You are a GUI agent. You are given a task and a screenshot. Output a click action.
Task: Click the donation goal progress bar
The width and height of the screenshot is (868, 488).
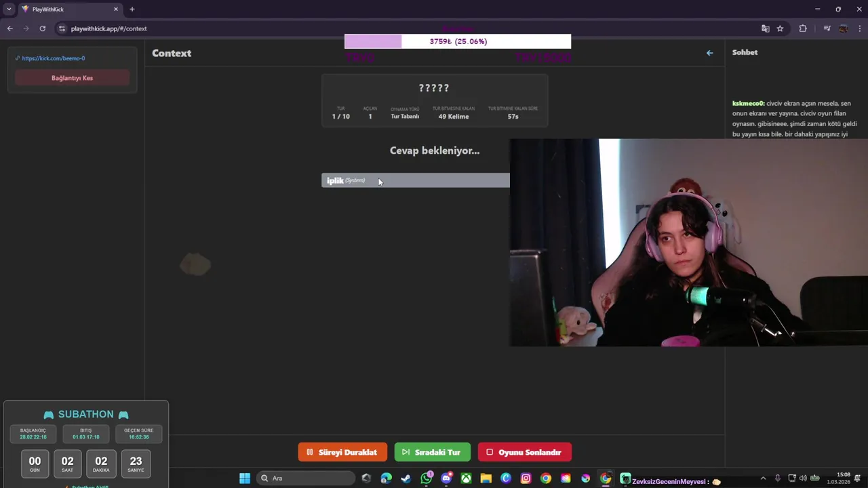[458, 41]
